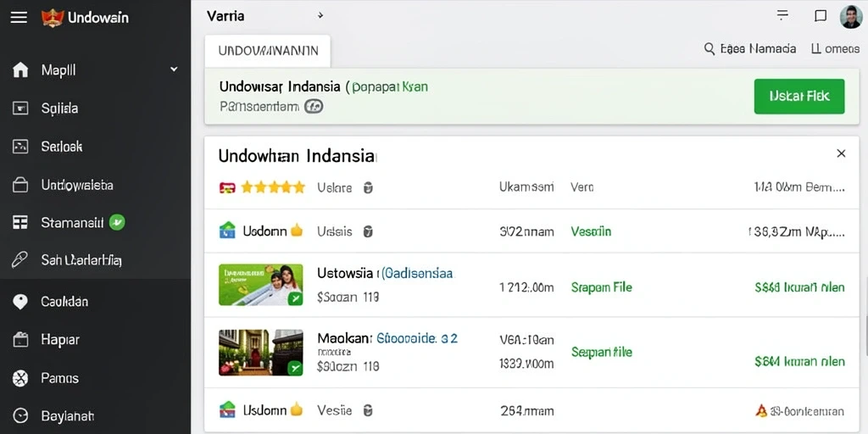This screenshot has width=868, height=434.
Task: Click the lock icon beside Uslare
Action: tap(368, 187)
